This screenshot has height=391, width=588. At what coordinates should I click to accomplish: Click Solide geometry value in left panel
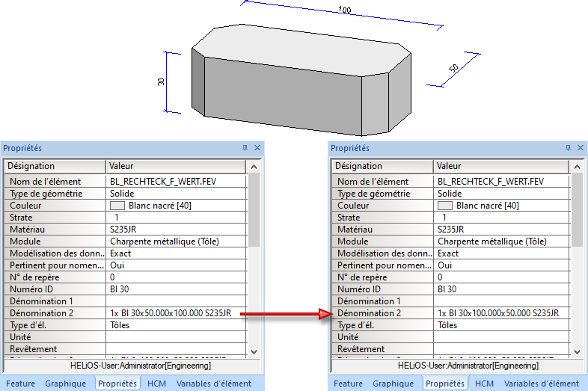click(122, 194)
